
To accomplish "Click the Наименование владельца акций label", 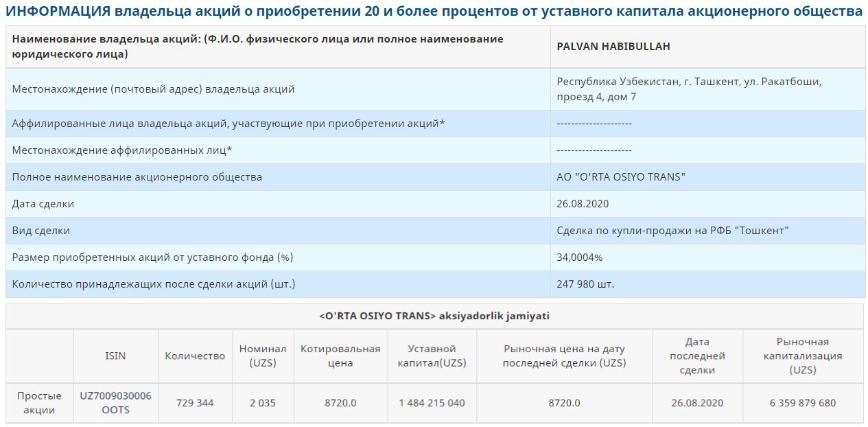I will 258,47.
